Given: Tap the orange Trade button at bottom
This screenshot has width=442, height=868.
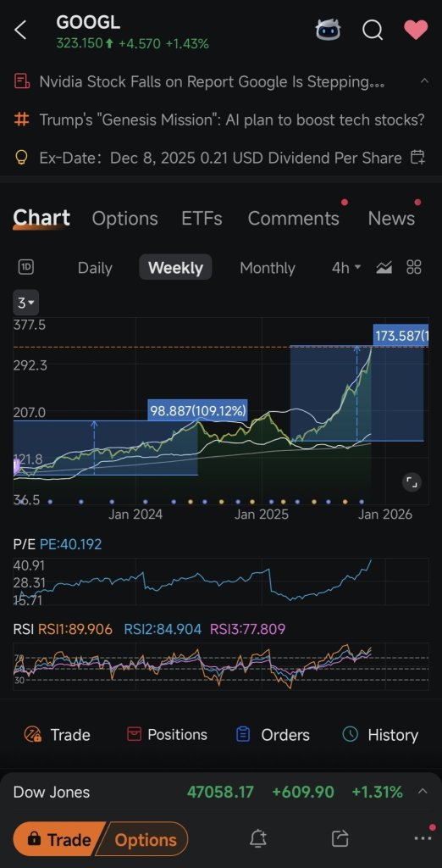Looking at the screenshot, I should [58, 839].
